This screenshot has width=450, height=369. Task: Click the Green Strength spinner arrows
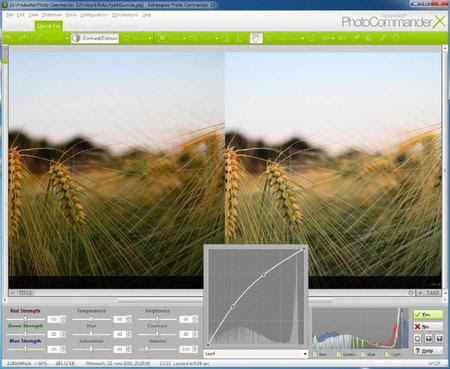point(63,334)
